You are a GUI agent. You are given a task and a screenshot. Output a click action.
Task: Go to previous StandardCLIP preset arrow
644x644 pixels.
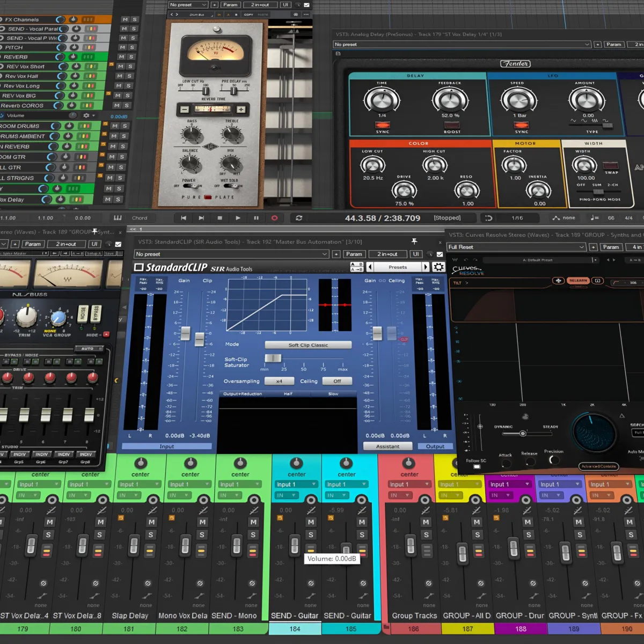(369, 267)
